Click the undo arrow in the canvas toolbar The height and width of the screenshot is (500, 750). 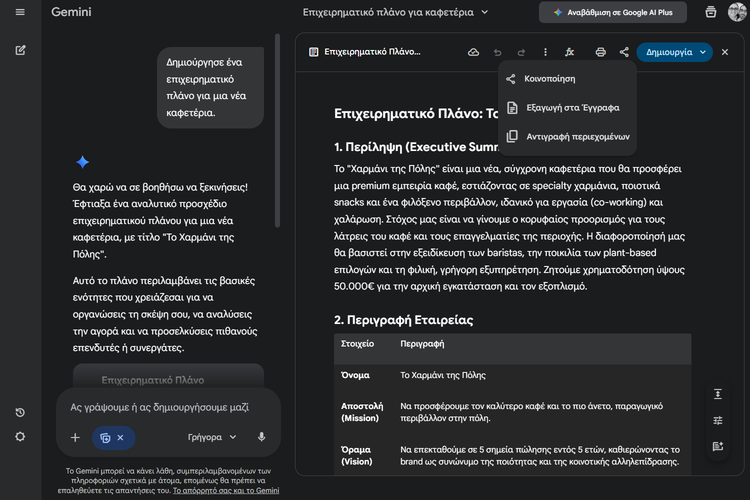coord(497,52)
